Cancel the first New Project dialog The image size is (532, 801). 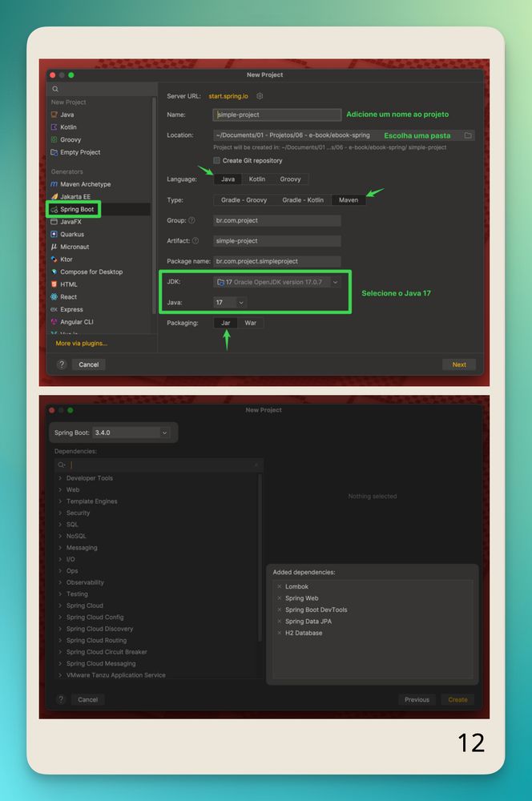point(88,364)
